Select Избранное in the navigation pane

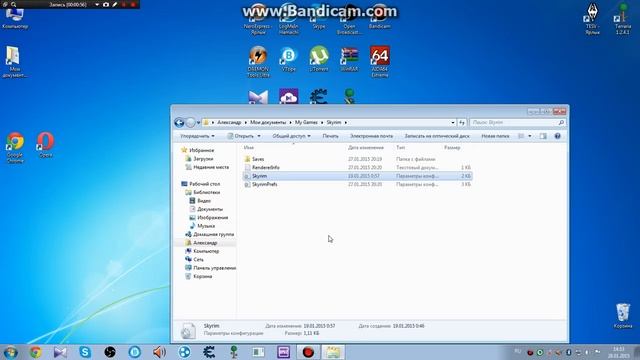coord(201,150)
